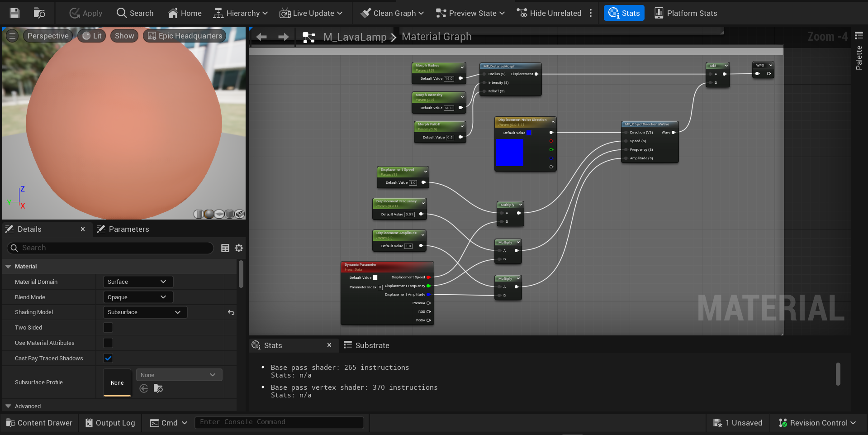Save the current material asset
This screenshot has width=868, height=435.
point(14,13)
